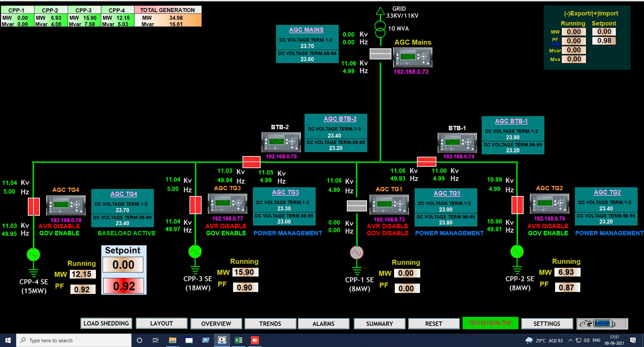
Task: Click the CPP-3 green generator symbol
Action: point(195,251)
